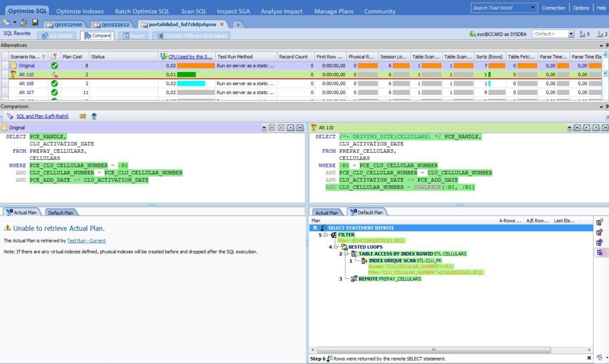609x364 pixels.
Task: Open the Test Run Different Bind Values tab
Action: [x=191, y=36]
